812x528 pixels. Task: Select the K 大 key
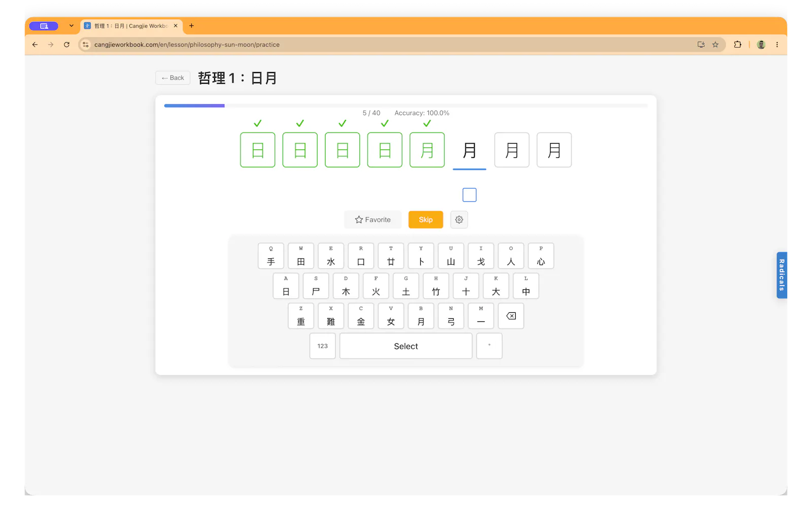click(x=496, y=286)
